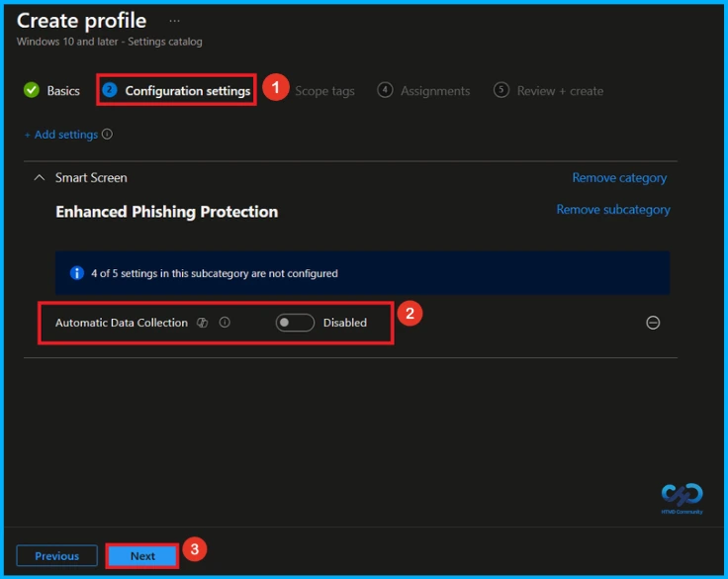
Task: Open the Assignments tab
Action: (x=423, y=91)
